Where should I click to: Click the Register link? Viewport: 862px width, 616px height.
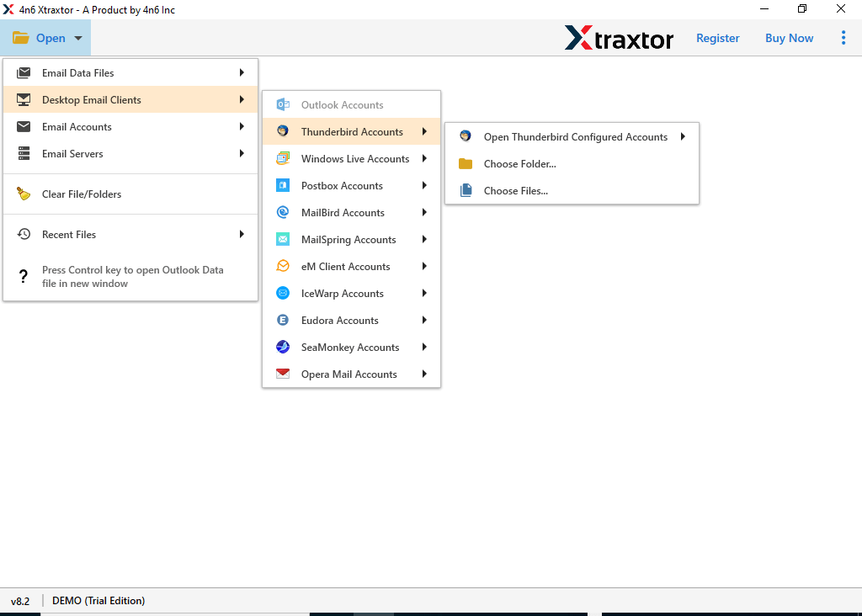click(717, 38)
